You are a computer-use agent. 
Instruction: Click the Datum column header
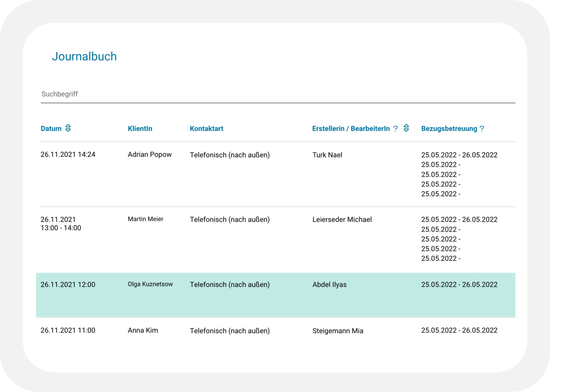tap(51, 129)
